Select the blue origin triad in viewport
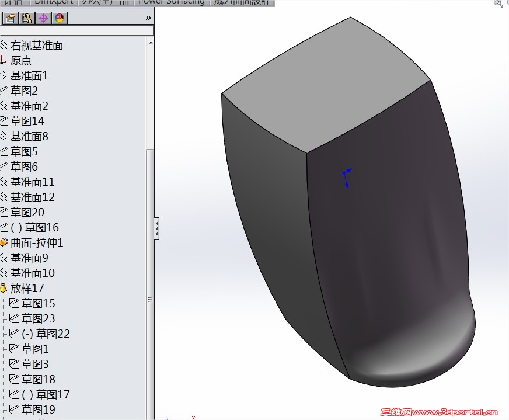509x420 pixels. 346,178
